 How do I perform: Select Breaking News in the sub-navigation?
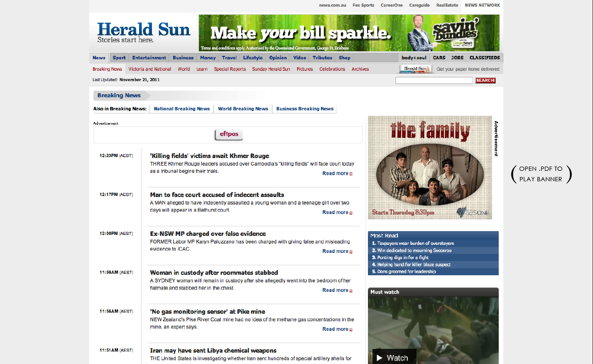point(107,69)
